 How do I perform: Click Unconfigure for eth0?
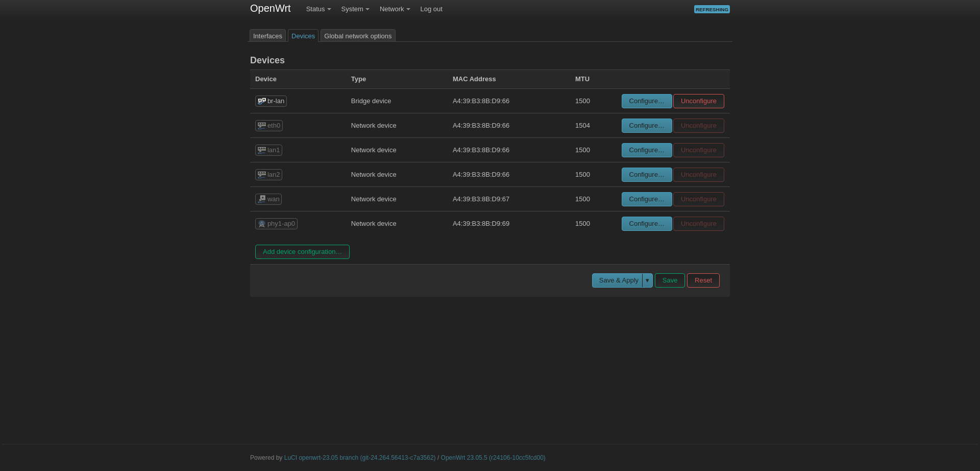pyautogui.click(x=699, y=126)
